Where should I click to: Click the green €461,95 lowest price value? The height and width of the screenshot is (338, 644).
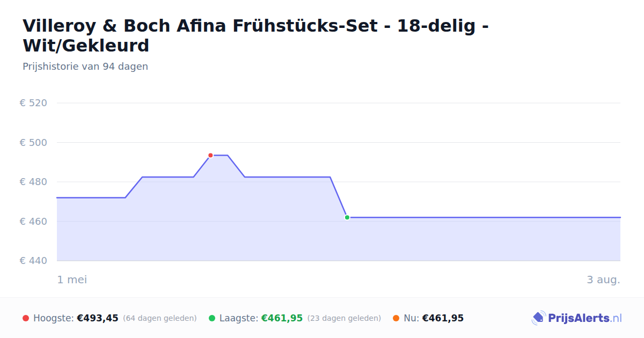282,318
